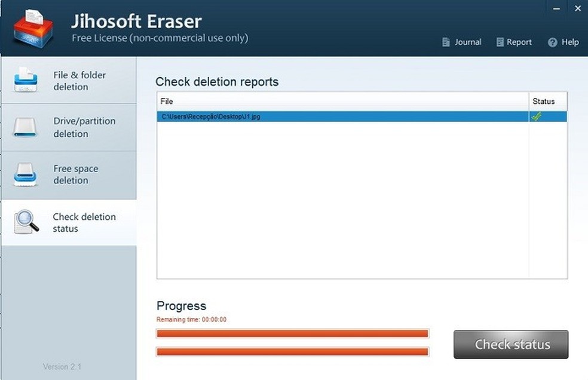Click the Check deletion status magnifier icon
The height and width of the screenshot is (380, 588).
(26, 222)
